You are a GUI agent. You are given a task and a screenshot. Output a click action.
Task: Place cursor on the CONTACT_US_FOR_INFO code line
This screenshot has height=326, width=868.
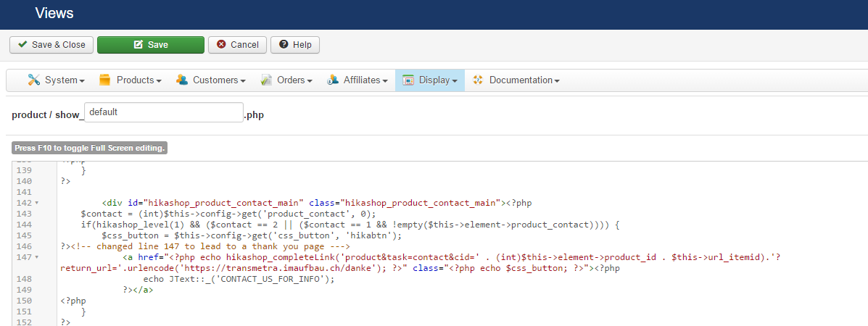point(239,279)
